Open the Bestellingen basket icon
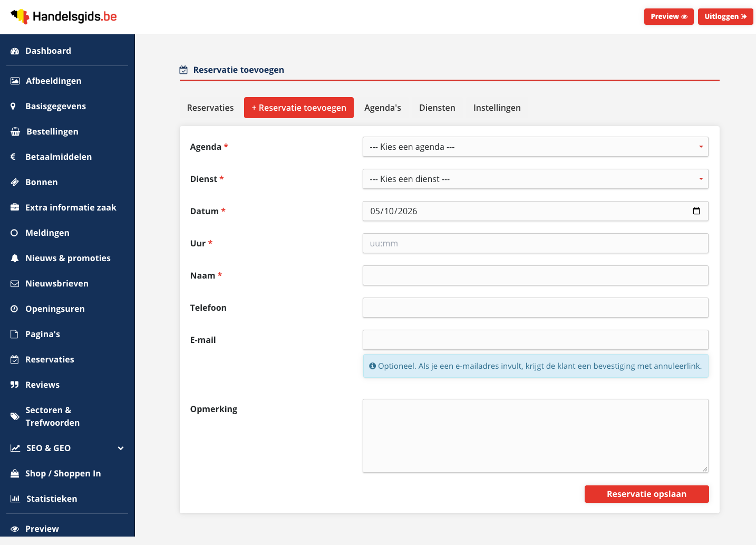Screen dimensions: 756x545 point(15,131)
